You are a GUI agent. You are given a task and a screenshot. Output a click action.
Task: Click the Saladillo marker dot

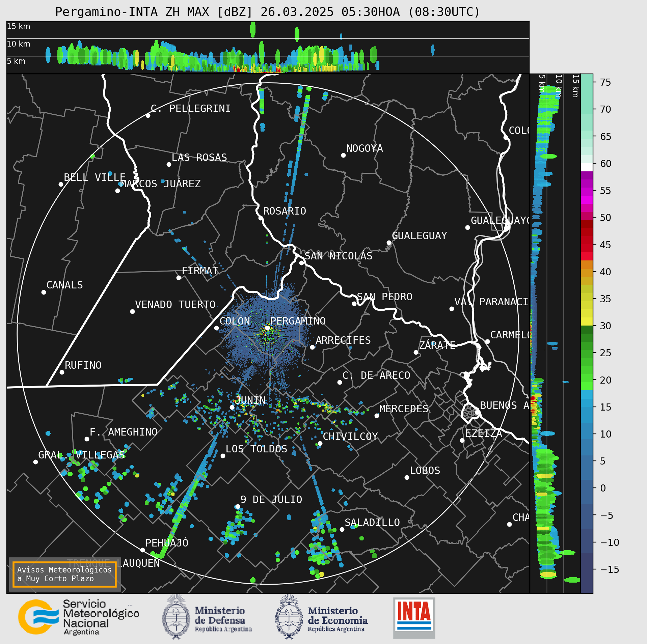click(342, 529)
